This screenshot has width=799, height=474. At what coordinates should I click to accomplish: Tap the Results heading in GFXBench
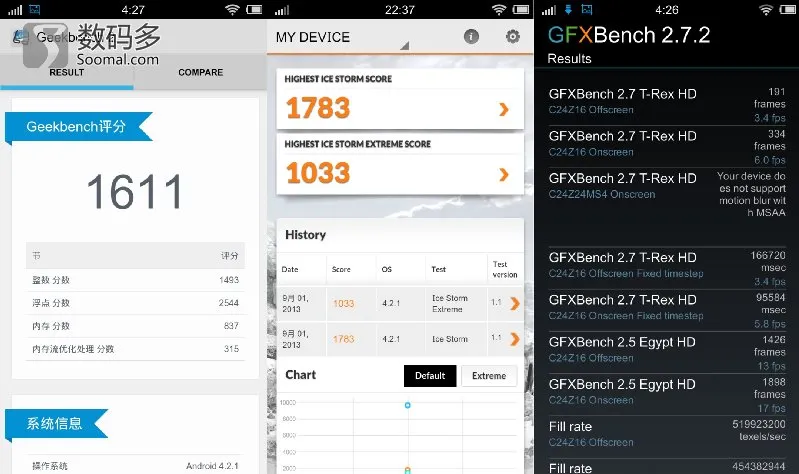pyautogui.click(x=569, y=59)
